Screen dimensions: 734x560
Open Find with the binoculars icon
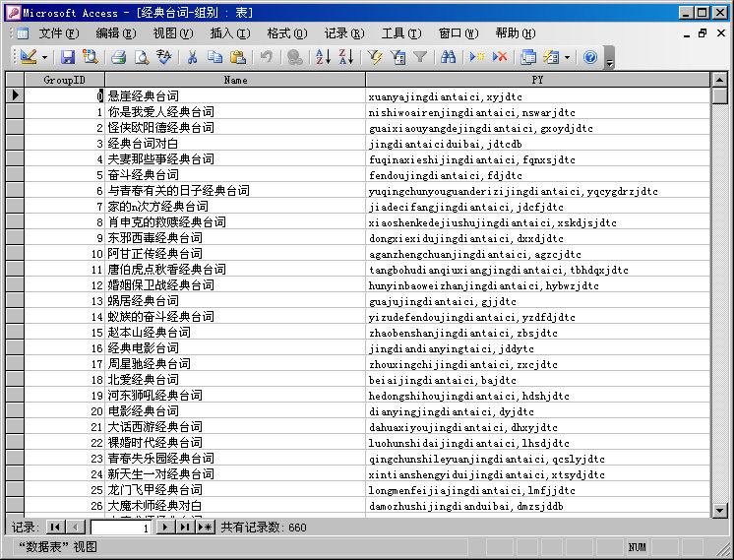pyautogui.click(x=448, y=57)
